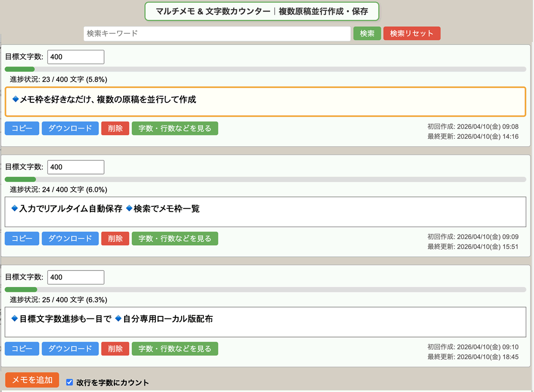This screenshot has width=534, height=392.
Task: Open 字数・行数などを見る for memo created 09:10
Action: pos(175,349)
